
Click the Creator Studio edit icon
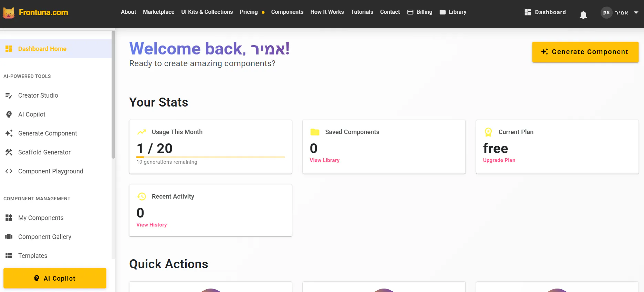pos(9,95)
